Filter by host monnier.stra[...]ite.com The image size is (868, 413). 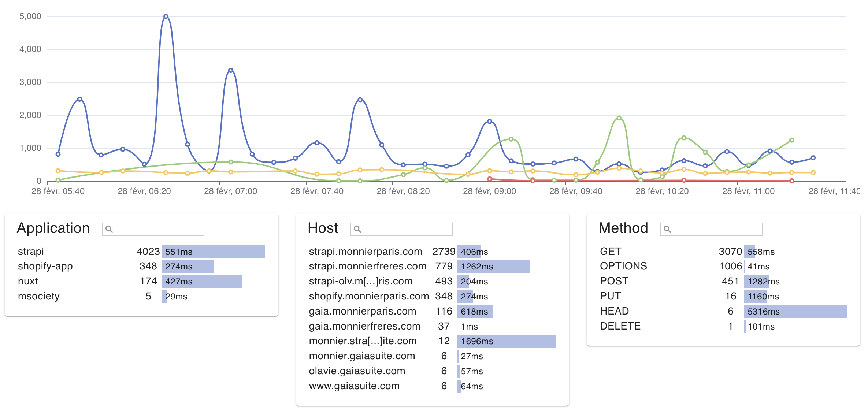coord(432,341)
